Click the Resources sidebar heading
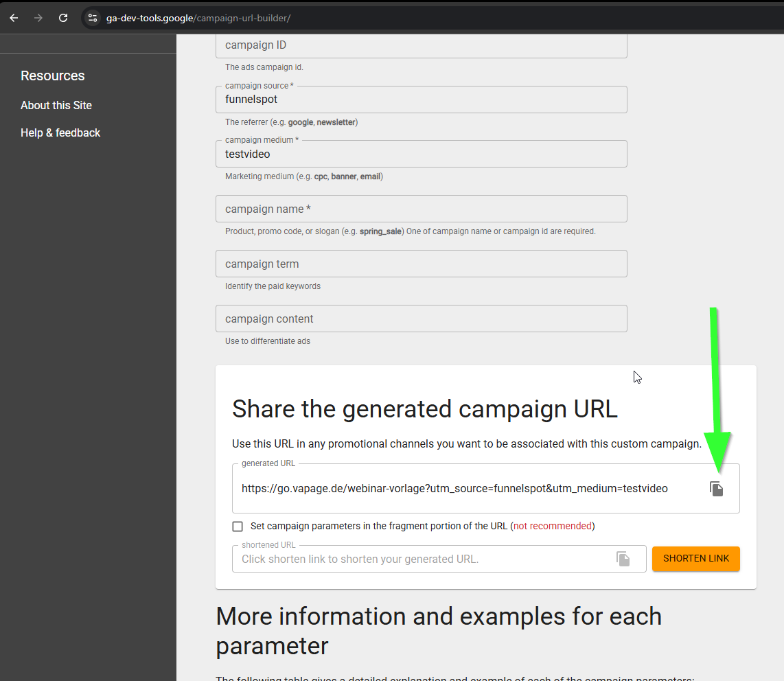 coord(52,76)
